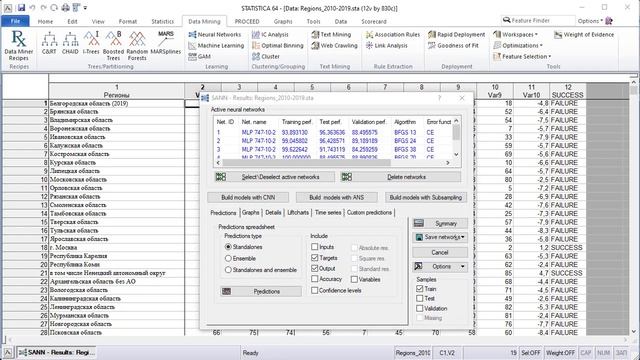Click the Undo icon in title bar
The height and width of the screenshot is (360, 640).
coord(32,8)
